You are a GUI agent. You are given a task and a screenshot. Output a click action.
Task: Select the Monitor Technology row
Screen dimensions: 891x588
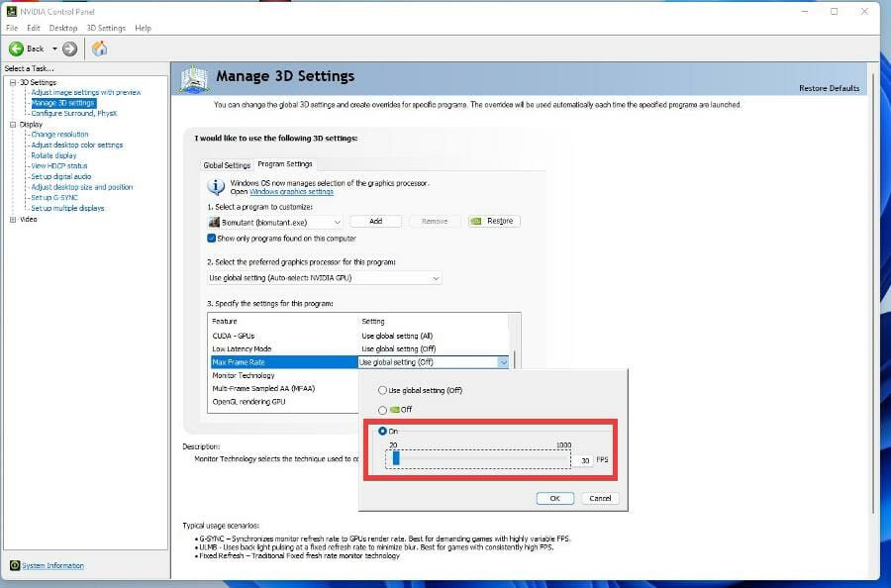(284, 375)
